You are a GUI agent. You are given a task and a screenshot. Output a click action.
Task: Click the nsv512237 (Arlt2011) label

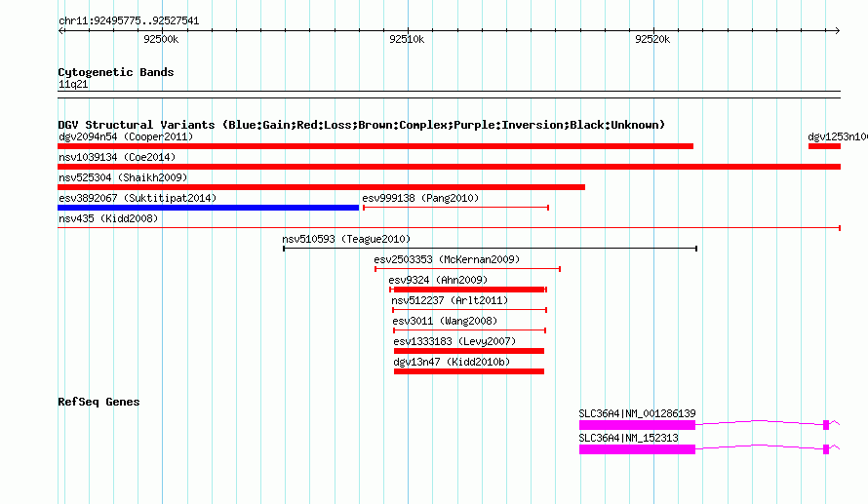pyautogui.click(x=450, y=300)
